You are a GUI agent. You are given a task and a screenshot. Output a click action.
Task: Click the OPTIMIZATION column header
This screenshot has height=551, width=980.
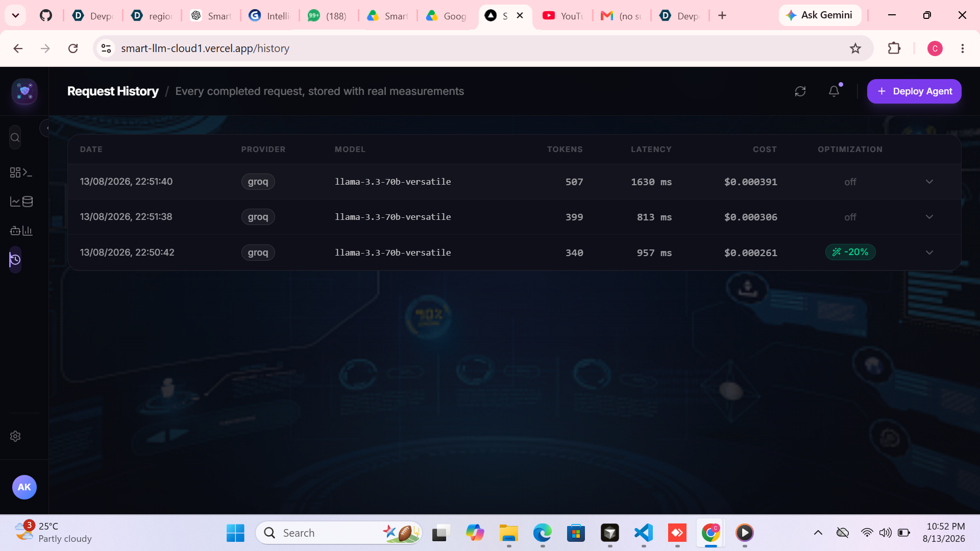(850, 149)
